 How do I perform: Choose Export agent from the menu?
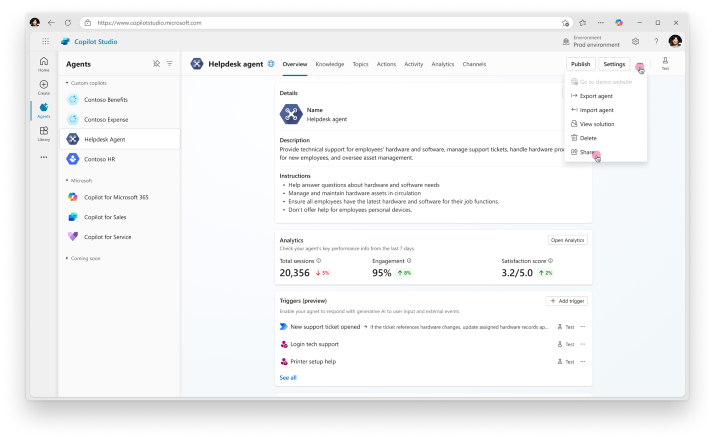[x=606, y=96]
